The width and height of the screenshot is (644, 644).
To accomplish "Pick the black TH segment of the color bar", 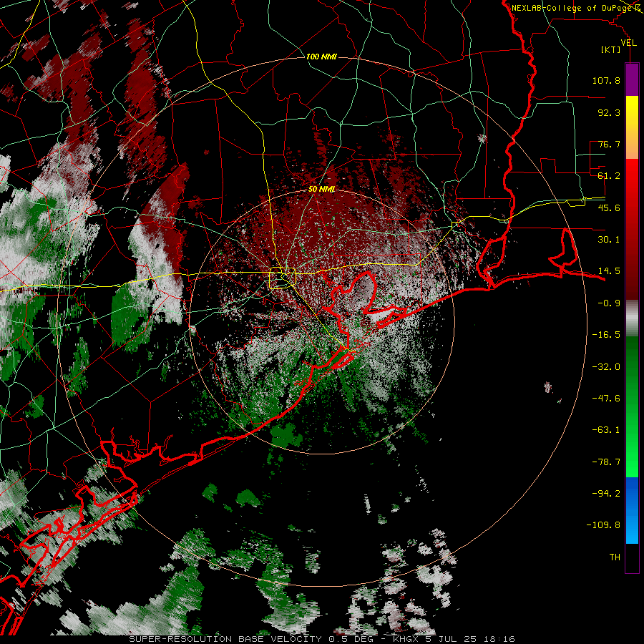I will pyautogui.click(x=632, y=557).
